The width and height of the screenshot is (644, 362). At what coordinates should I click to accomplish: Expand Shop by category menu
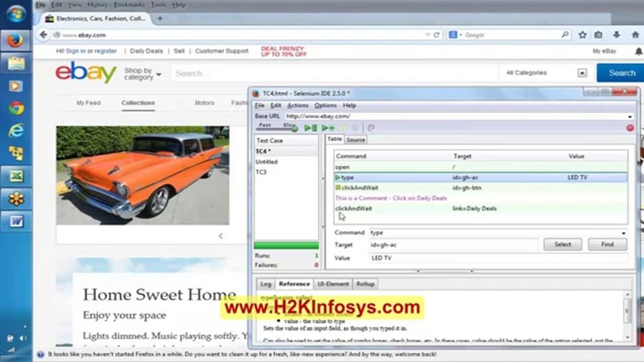click(143, 74)
